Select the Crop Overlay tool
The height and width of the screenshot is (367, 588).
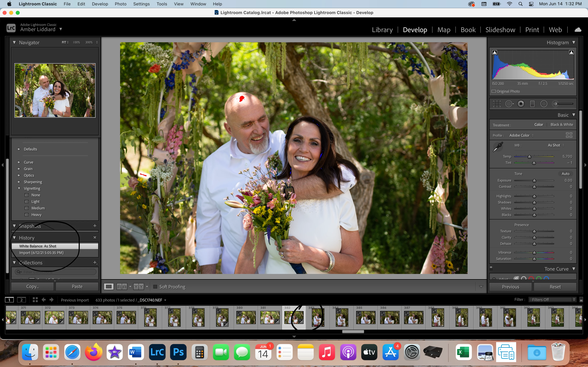point(497,104)
